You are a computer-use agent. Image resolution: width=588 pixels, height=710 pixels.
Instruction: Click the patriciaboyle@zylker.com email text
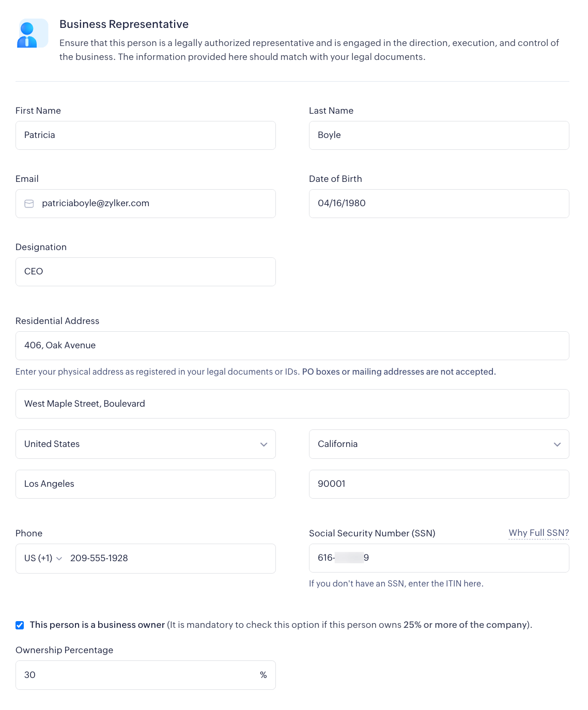coord(96,204)
